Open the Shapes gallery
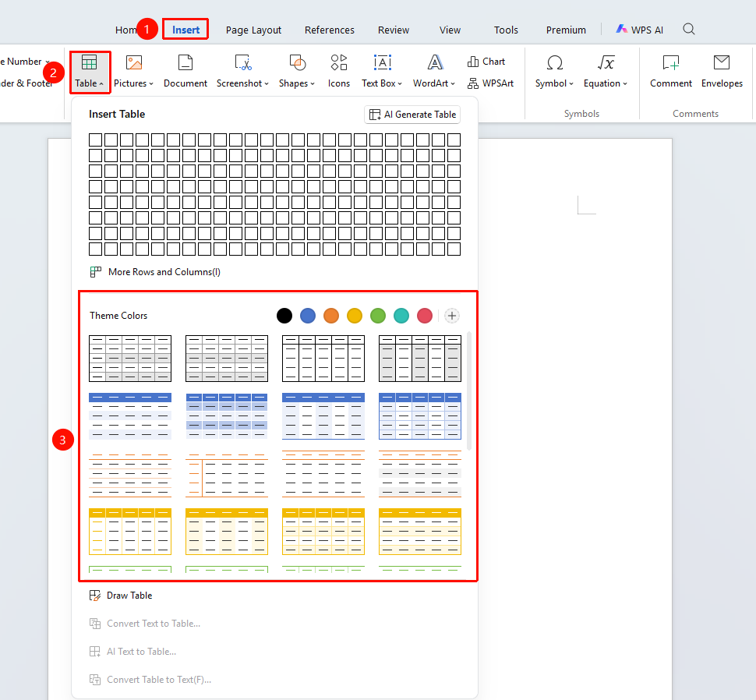Screen dimensions: 756x700 point(297,71)
